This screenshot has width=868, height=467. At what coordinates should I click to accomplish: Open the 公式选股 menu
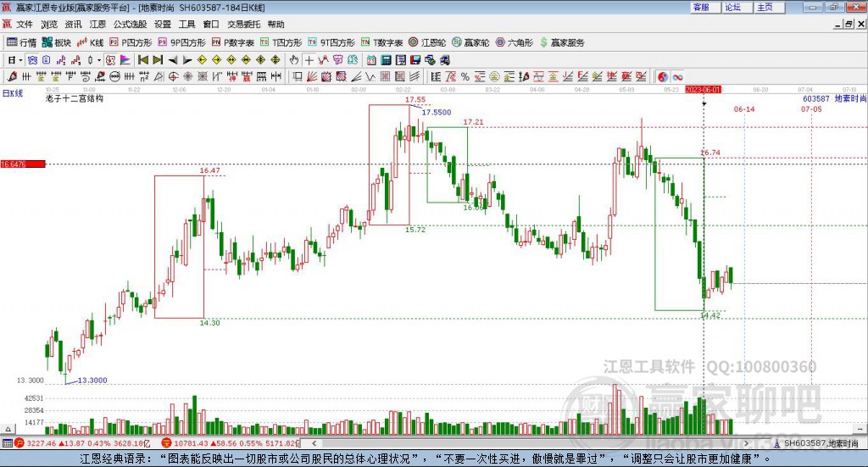(130, 24)
